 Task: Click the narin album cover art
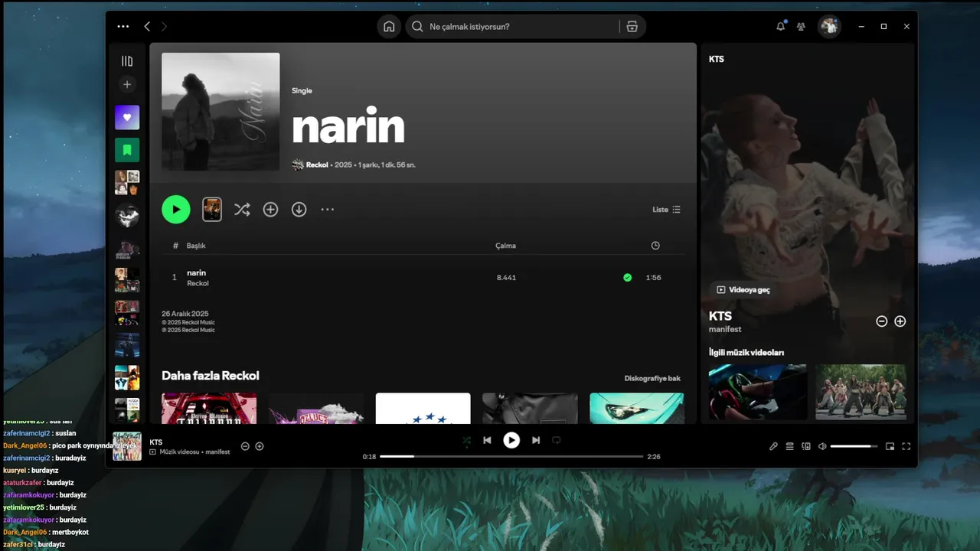click(220, 112)
